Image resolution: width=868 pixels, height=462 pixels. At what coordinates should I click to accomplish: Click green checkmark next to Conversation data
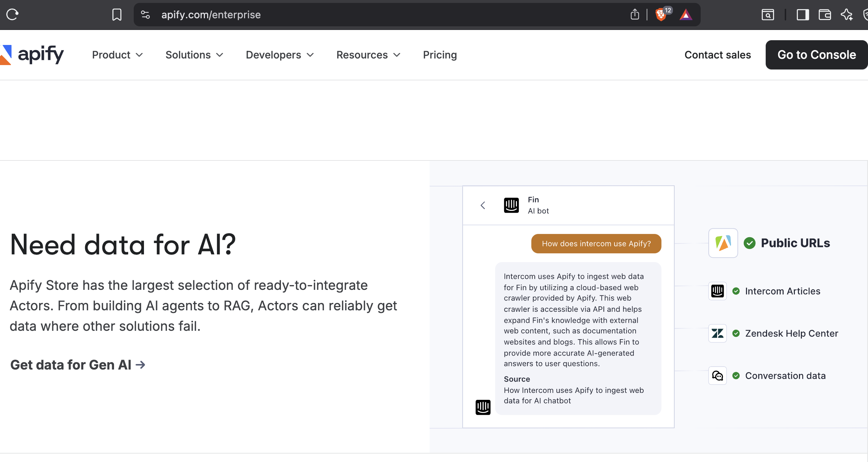pyautogui.click(x=736, y=376)
